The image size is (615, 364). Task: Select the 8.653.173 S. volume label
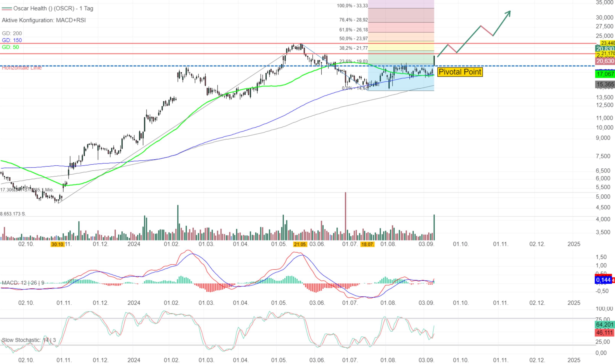pyautogui.click(x=13, y=214)
